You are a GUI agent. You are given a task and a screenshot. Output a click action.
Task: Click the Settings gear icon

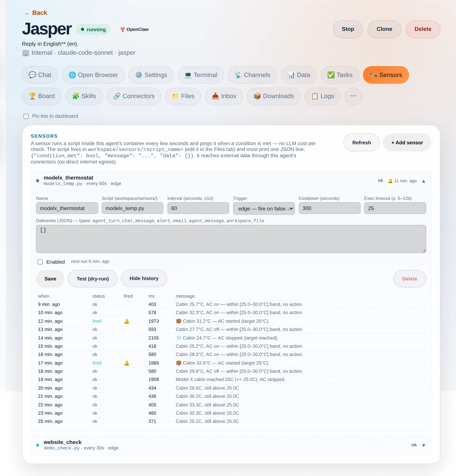point(139,75)
